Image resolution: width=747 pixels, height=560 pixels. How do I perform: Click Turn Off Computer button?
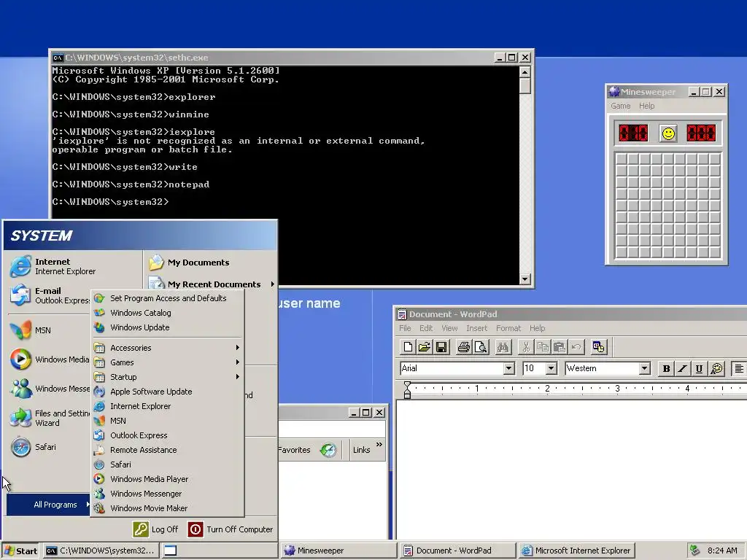click(231, 529)
